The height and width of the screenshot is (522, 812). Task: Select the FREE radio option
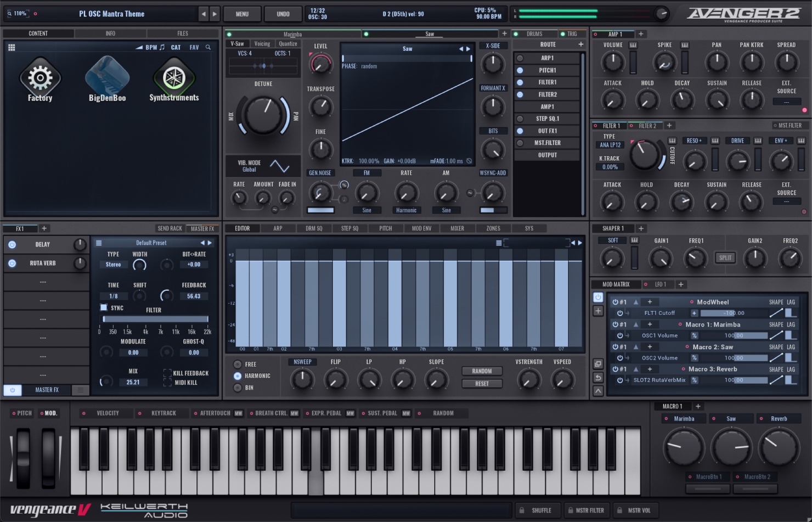pos(238,364)
